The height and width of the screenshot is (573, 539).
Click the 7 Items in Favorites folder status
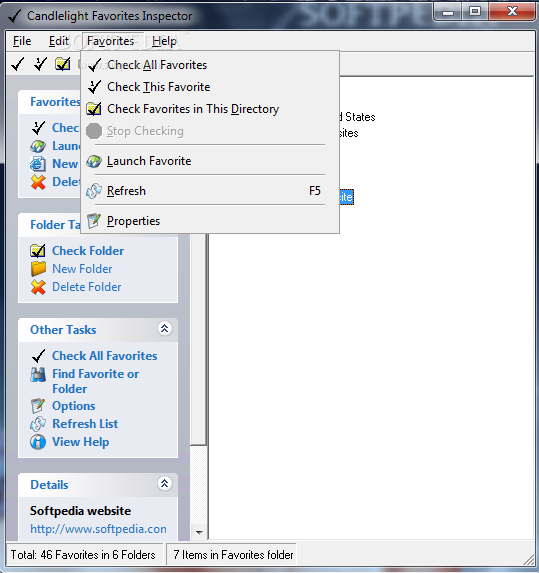[233, 555]
